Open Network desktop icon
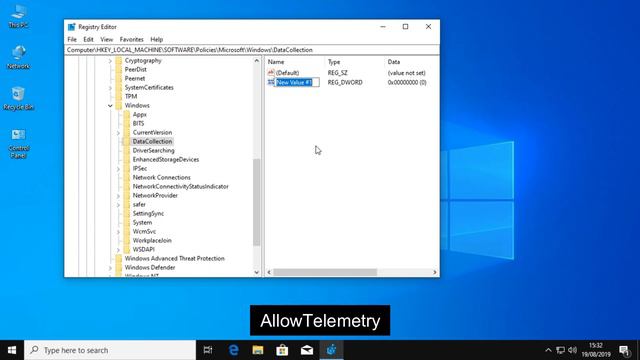Screen dimensions: 640x360 tap(18, 57)
